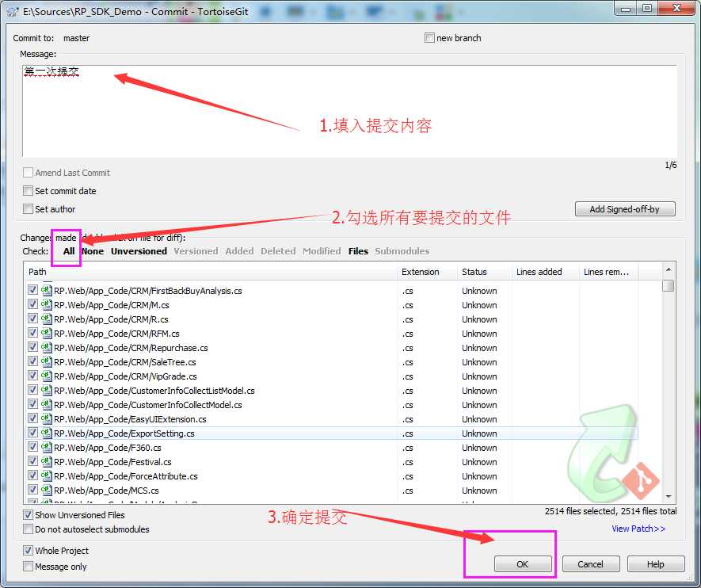This screenshot has height=588, width=701.
Task: Click the MCS.cs file icon
Action: click(x=47, y=491)
